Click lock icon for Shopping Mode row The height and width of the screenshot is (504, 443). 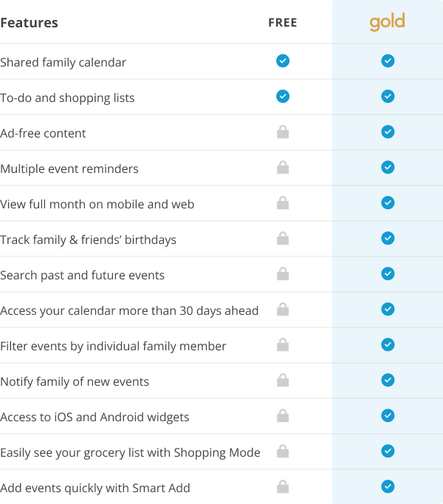click(283, 451)
